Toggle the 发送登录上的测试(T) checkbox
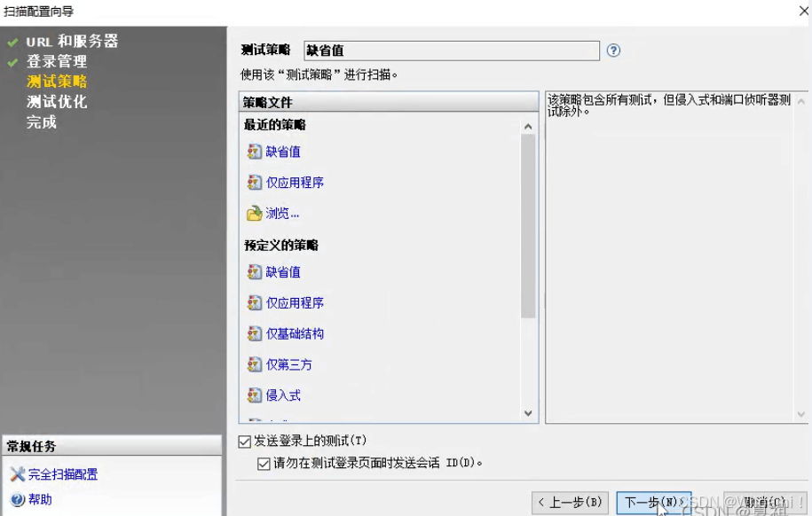Screen dimensions: 812x516 click(x=244, y=442)
